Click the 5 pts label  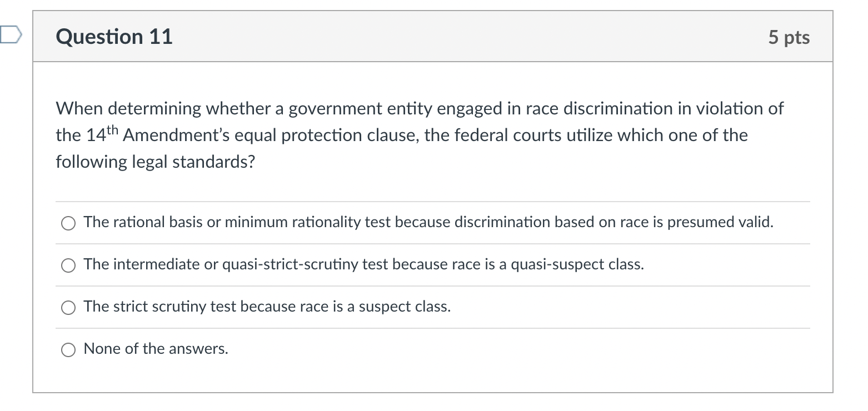[790, 37]
